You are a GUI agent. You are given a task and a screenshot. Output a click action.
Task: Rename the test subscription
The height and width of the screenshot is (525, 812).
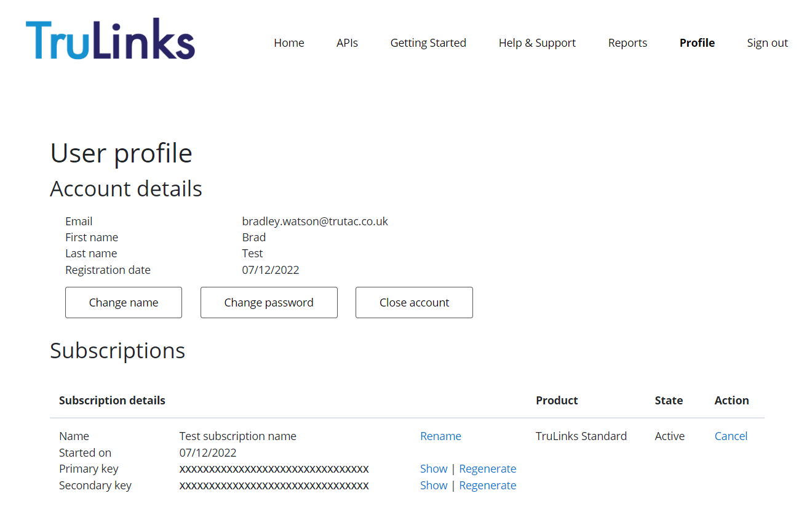(440, 436)
